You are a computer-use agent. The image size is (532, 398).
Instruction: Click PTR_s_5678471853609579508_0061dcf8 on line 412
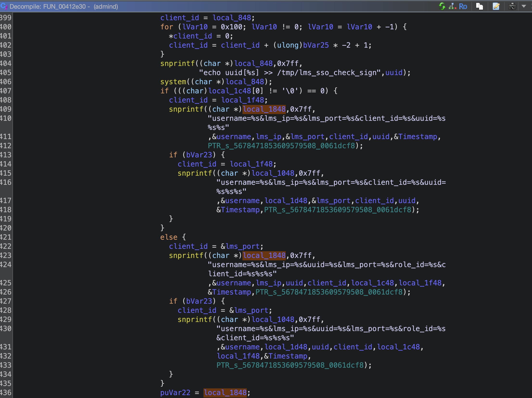tap(281, 146)
